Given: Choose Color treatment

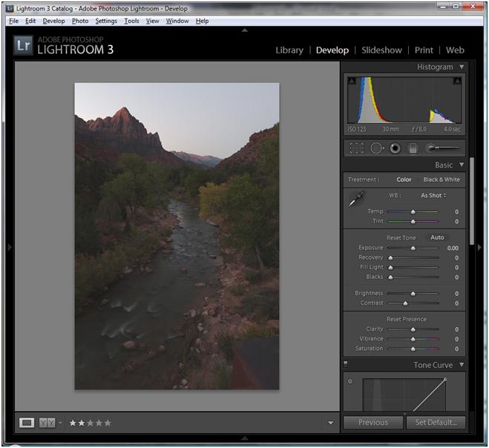Looking at the screenshot, I should click(404, 179).
